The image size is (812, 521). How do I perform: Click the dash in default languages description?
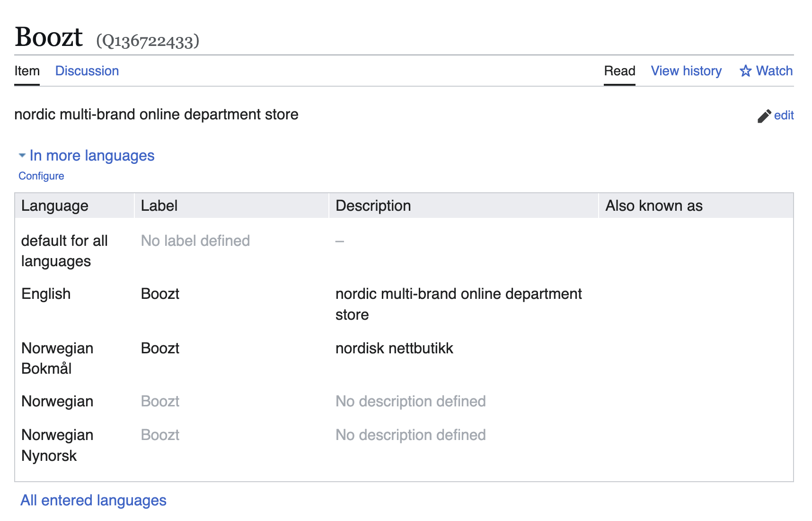pos(340,242)
